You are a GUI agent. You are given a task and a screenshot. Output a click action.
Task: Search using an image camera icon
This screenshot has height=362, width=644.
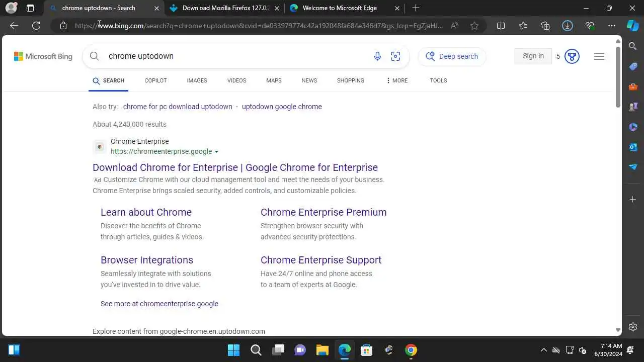pos(395,56)
